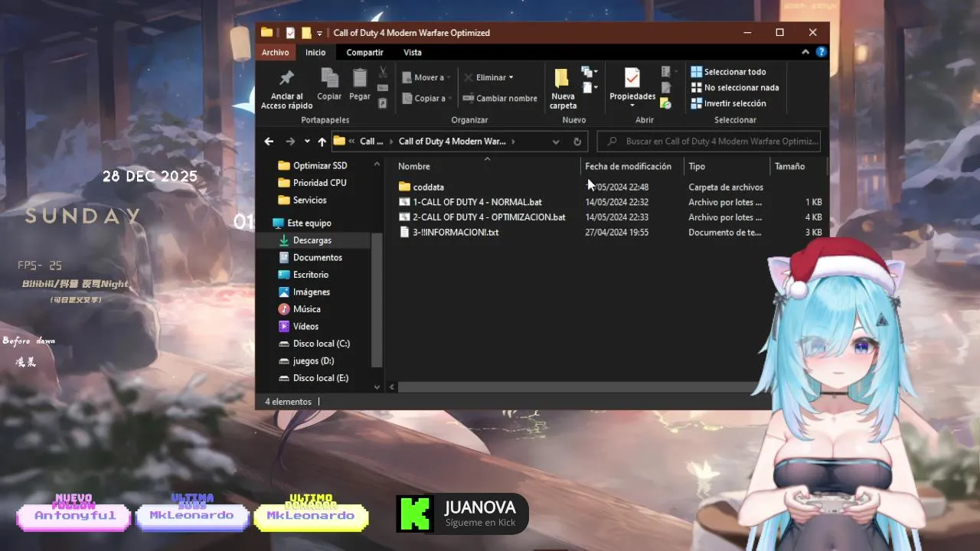Select the coddata folder
This screenshot has width=980, height=551.
421,187
